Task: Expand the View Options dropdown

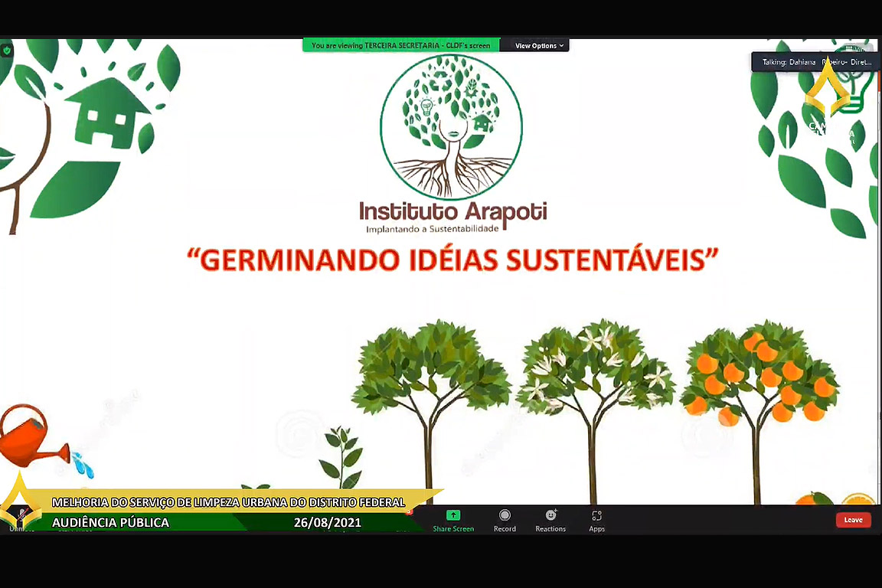Action: (x=539, y=46)
